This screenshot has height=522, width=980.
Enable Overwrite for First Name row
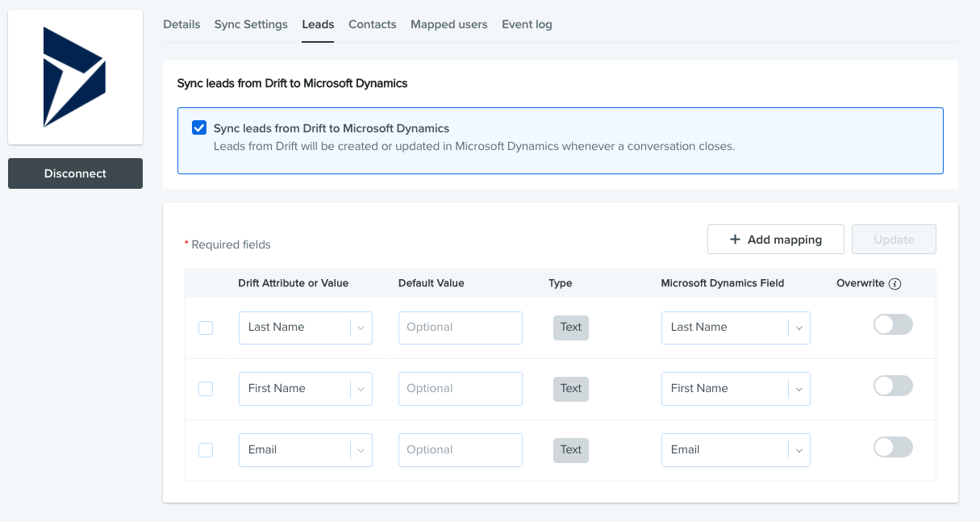click(x=894, y=386)
